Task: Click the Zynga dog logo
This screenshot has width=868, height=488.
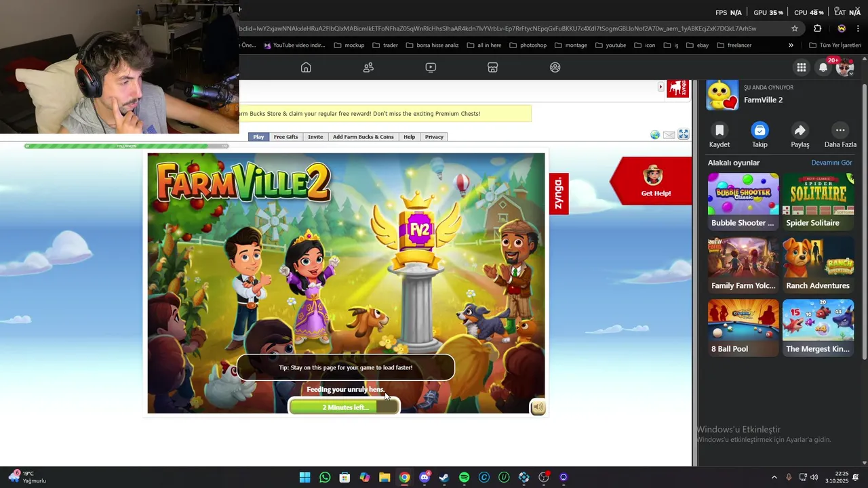Action: pos(677,88)
